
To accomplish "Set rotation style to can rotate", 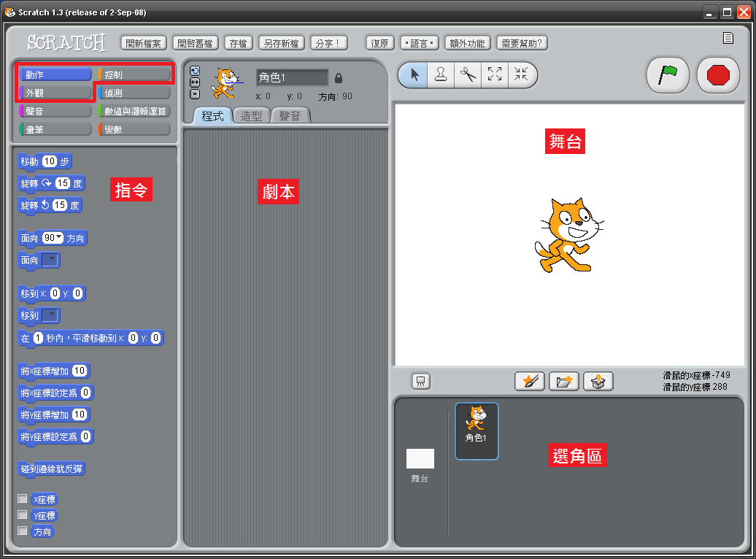I will coord(195,71).
